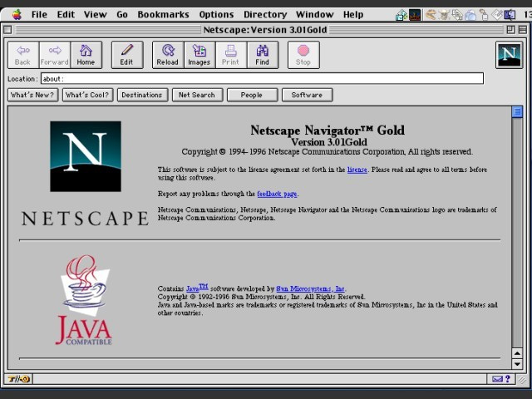Follow the feedback page hyperlink

(x=277, y=194)
